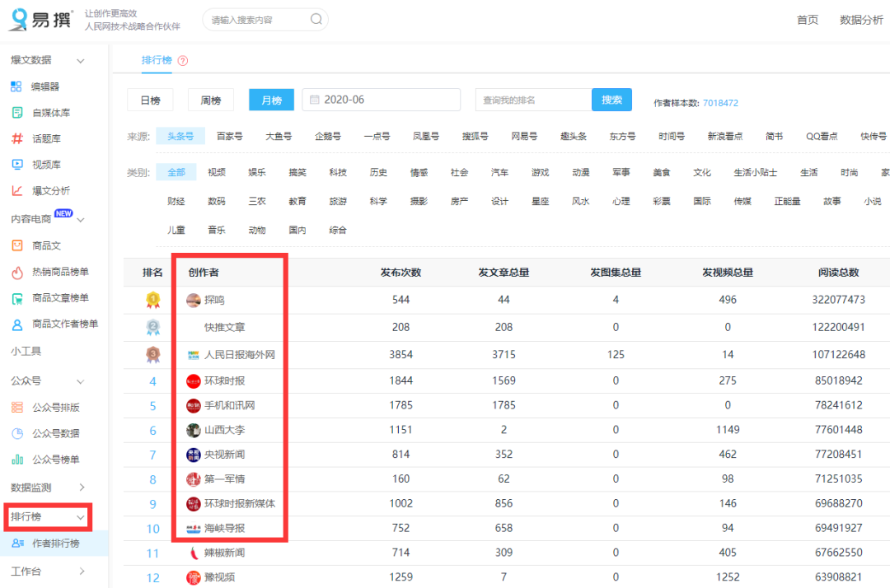Screen dimensions: 890x588
Task: Click the silver rank 2 medal
Action: click(152, 327)
